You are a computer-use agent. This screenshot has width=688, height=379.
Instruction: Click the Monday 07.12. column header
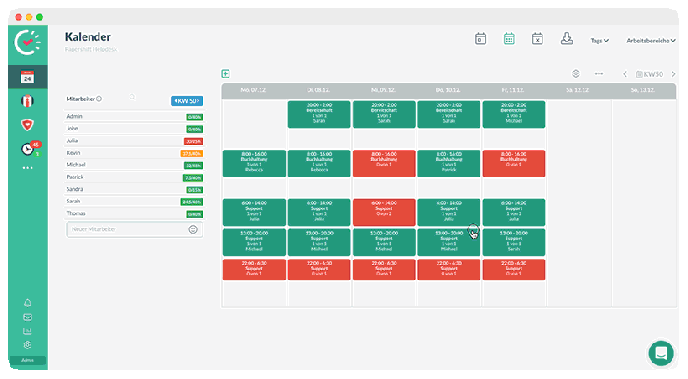pyautogui.click(x=254, y=90)
